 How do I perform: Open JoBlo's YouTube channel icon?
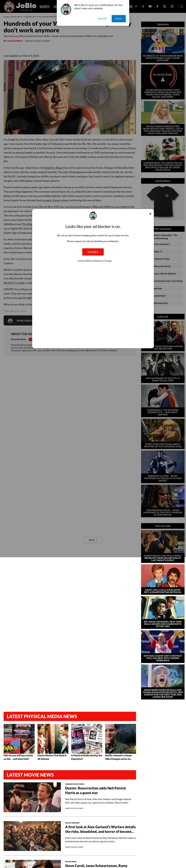(150, 6)
